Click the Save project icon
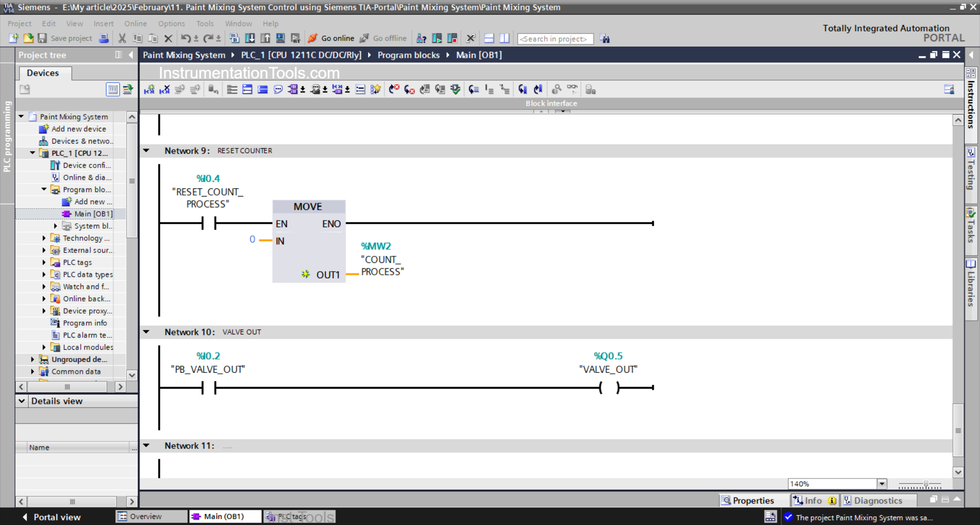 [x=42, y=38]
